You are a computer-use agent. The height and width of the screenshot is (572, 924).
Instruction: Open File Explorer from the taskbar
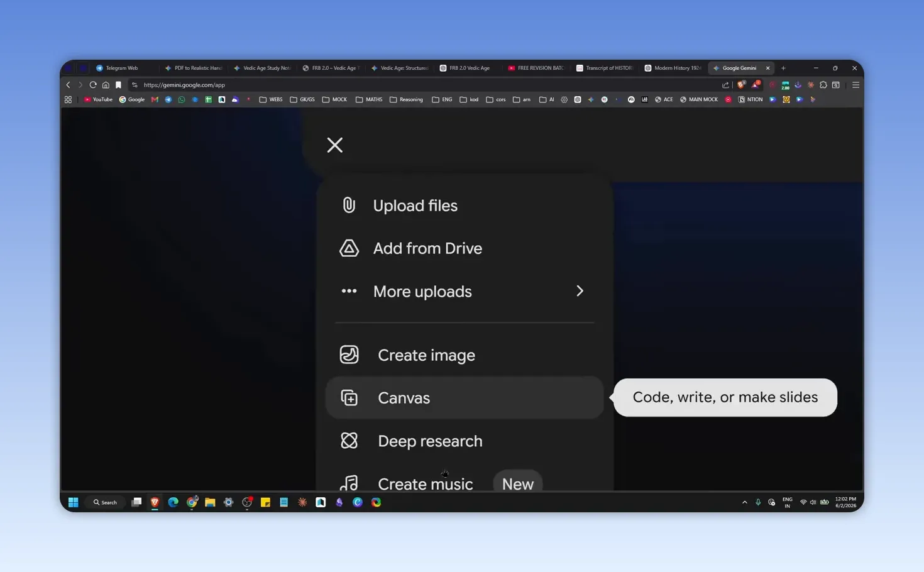coord(210,502)
